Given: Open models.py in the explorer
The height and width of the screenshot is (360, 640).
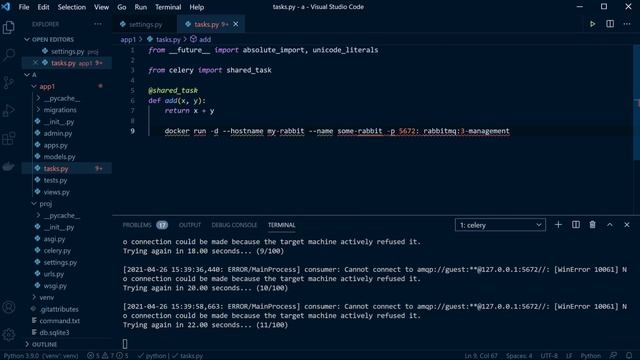Looking at the screenshot, I should click(59, 157).
